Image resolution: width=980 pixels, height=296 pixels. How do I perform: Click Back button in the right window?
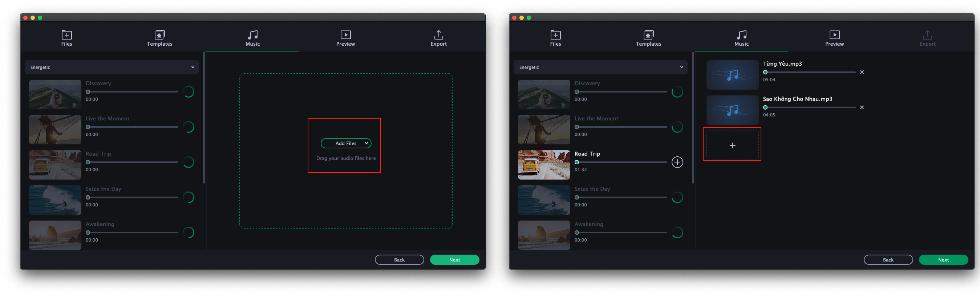click(888, 260)
